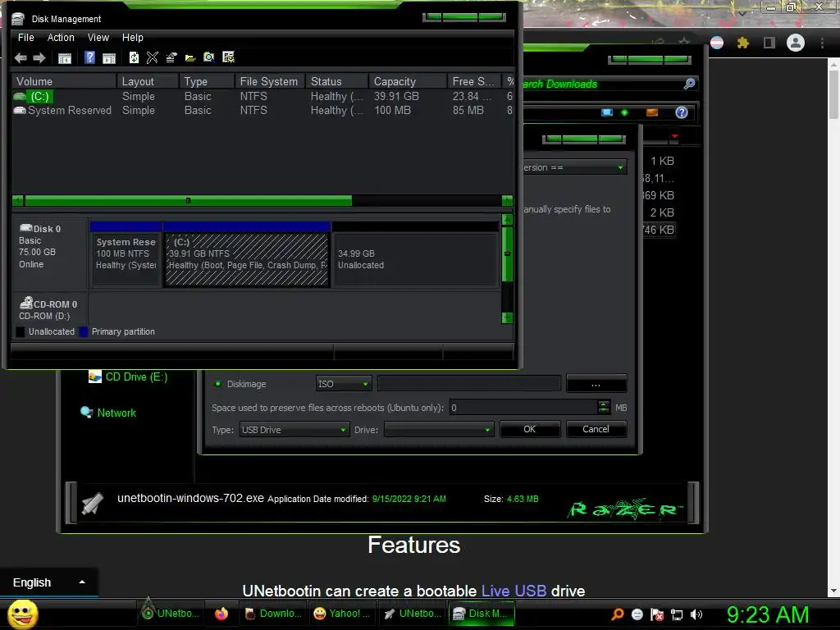Click the orange magnifier tray icon
The image size is (840, 630).
click(618, 614)
